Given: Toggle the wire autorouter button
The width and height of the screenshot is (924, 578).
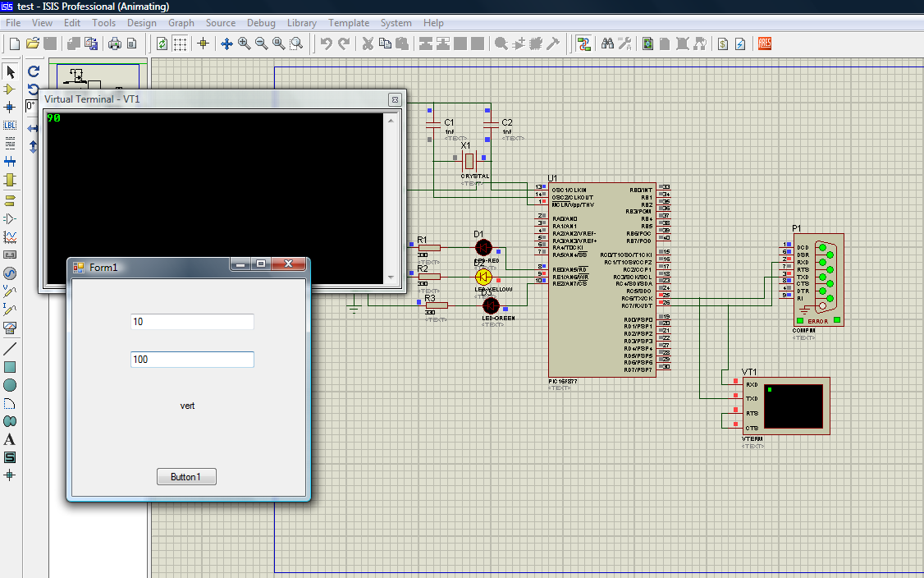Looking at the screenshot, I should point(583,44).
